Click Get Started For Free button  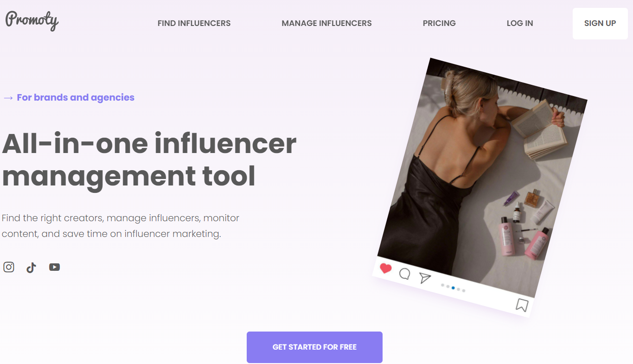pos(314,347)
